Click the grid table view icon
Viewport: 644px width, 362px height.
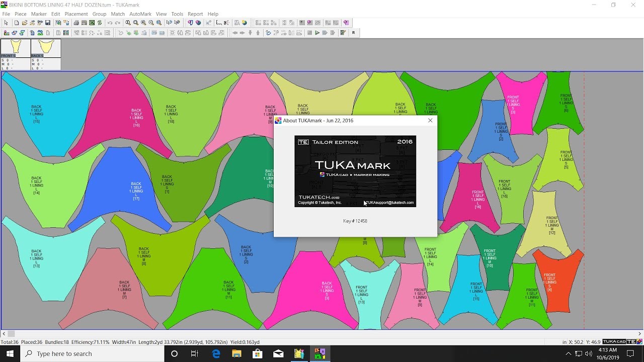point(302,23)
